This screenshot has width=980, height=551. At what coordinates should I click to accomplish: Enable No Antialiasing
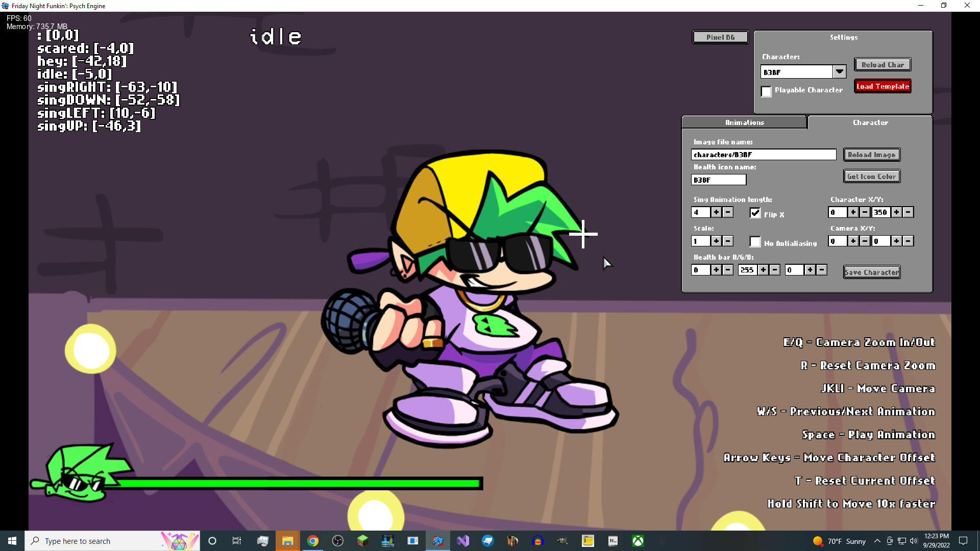coord(755,241)
